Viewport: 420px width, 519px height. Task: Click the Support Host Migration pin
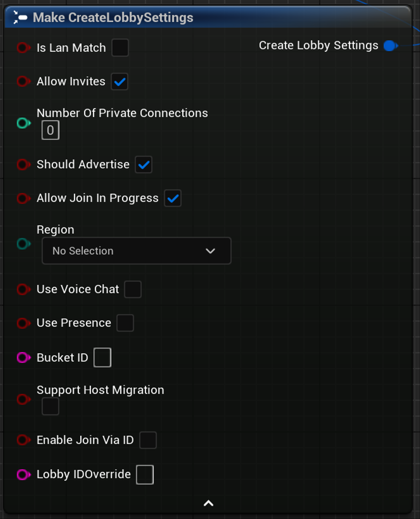(23, 399)
